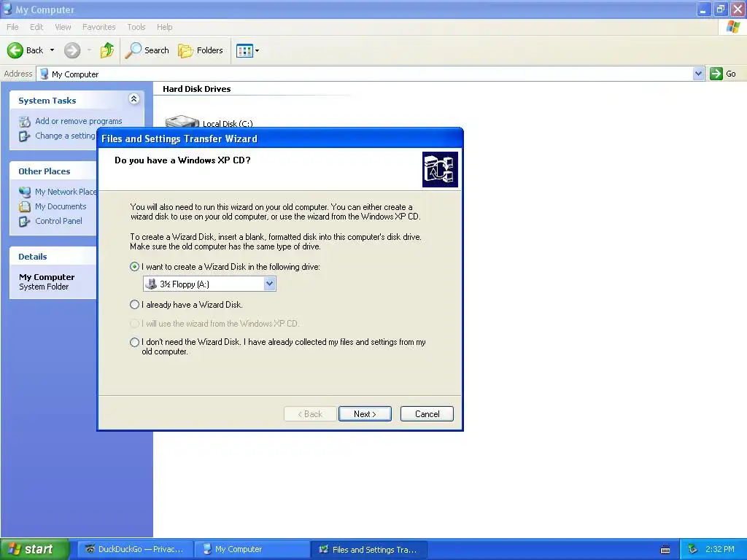Click the My Computer icon in address bar

[44, 74]
